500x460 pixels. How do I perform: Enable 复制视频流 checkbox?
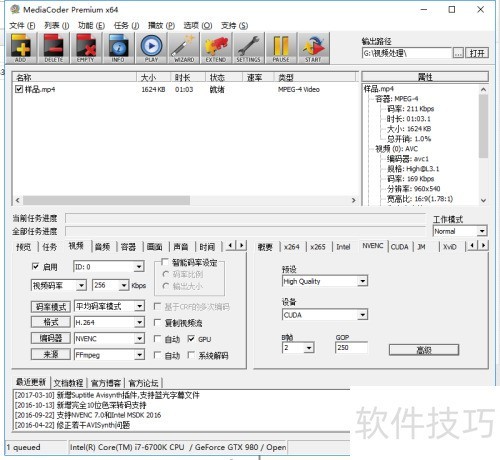[157, 322]
